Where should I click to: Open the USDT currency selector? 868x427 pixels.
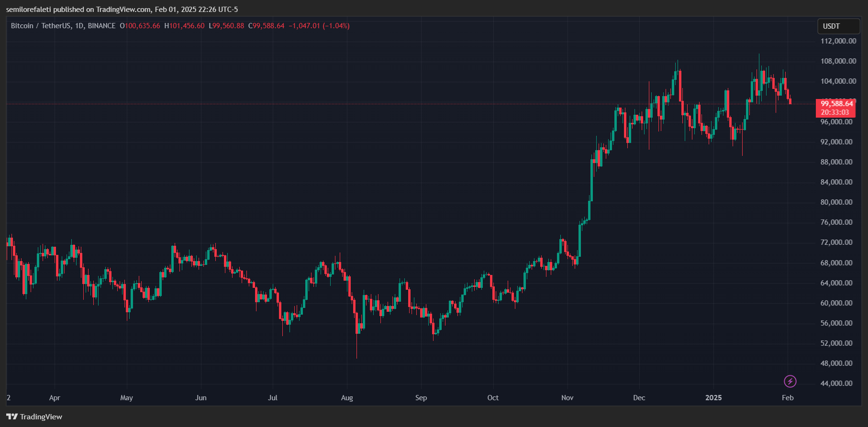838,26
